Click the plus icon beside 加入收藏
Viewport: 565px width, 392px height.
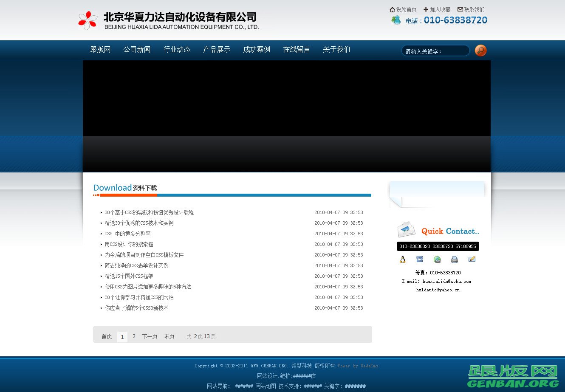426,9
